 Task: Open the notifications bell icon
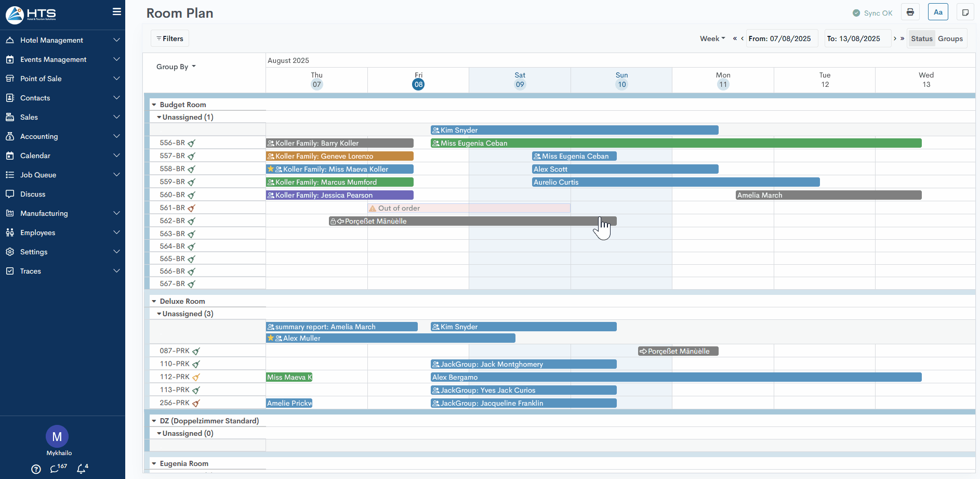click(82, 469)
